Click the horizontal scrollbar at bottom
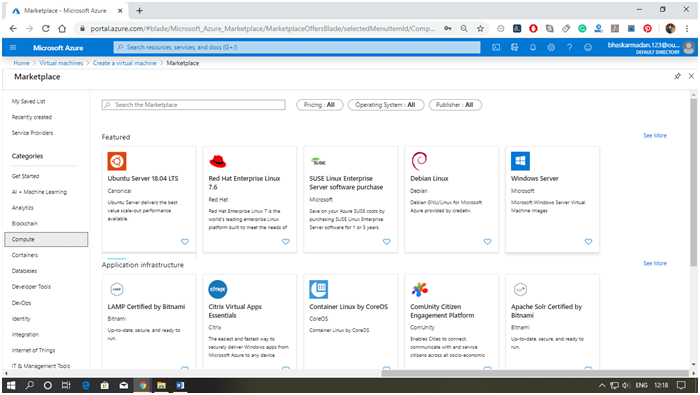700x395 pixels. 535,373
